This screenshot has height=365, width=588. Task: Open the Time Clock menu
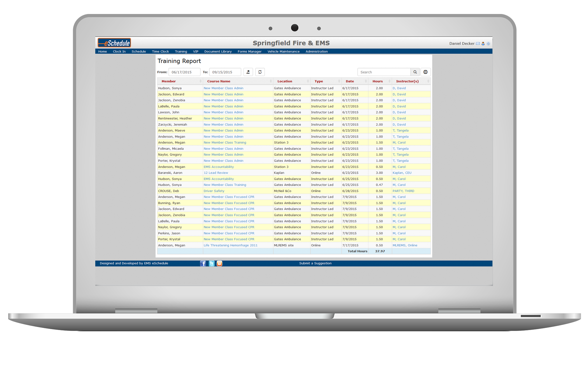pos(160,51)
